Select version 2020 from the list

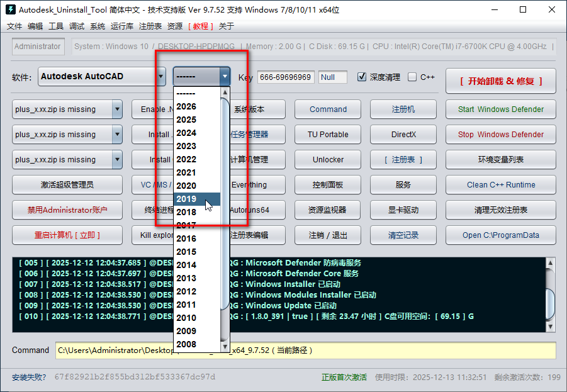197,186
